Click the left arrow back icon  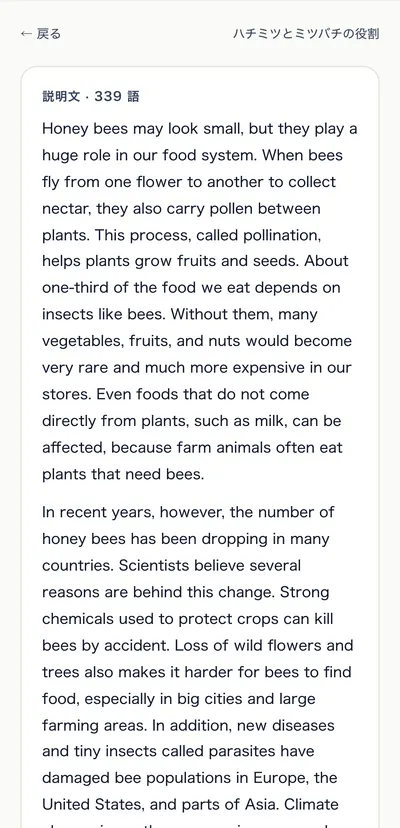26,34
